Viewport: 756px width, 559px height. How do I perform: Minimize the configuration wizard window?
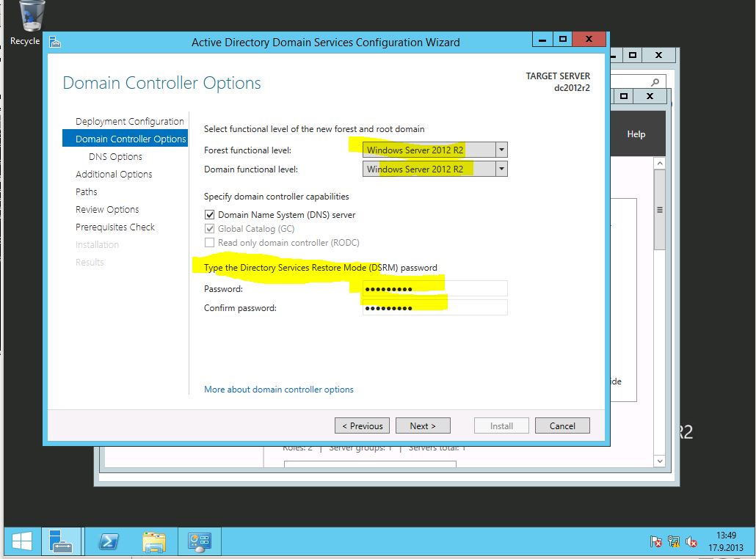click(542, 40)
